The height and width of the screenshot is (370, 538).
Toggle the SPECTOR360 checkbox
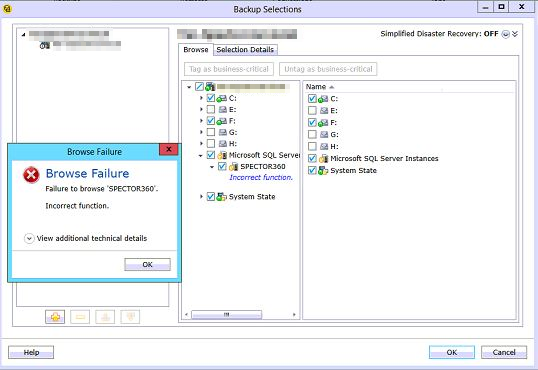click(x=222, y=166)
